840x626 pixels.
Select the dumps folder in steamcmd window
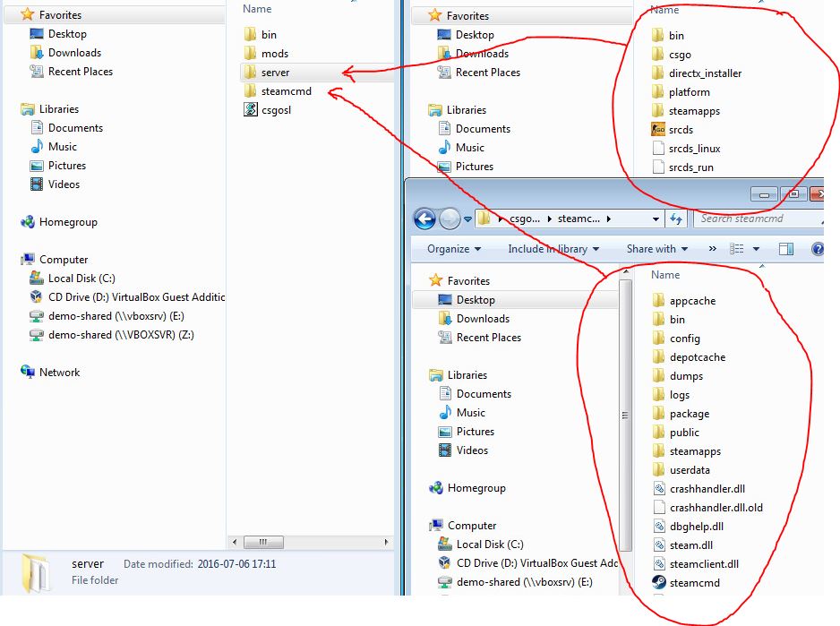(678, 376)
